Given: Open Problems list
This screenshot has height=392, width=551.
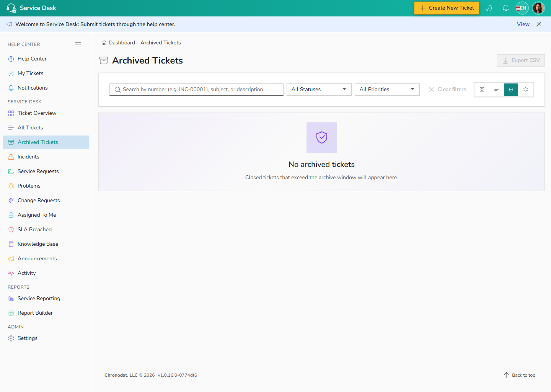Looking at the screenshot, I should [x=46, y=186].
